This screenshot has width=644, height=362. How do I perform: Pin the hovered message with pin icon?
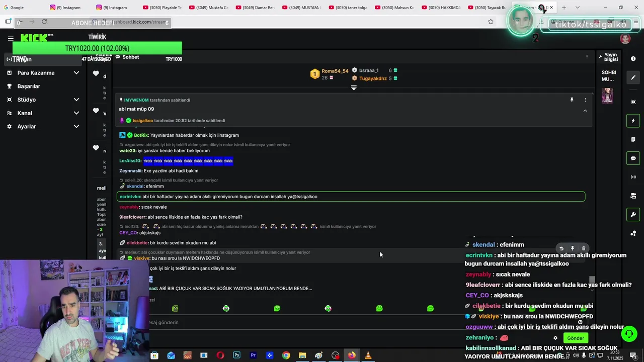pos(573,248)
